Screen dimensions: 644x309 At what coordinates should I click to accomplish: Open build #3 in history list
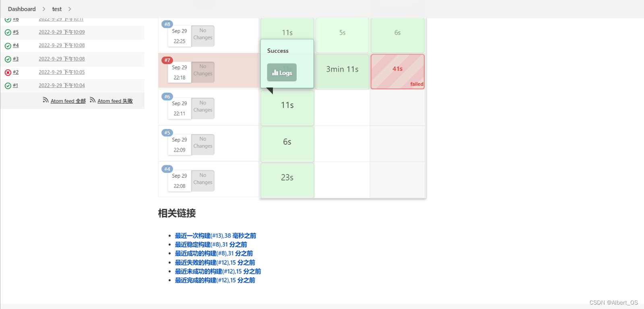[x=16, y=59]
